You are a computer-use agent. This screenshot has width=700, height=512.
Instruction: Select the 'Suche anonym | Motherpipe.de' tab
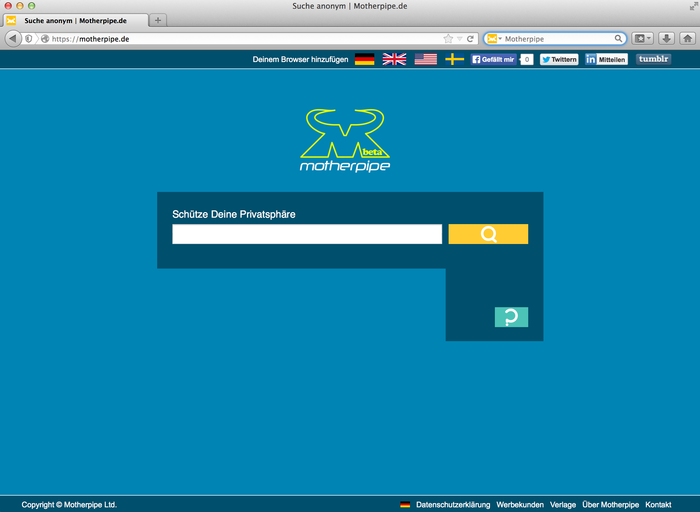(75, 21)
